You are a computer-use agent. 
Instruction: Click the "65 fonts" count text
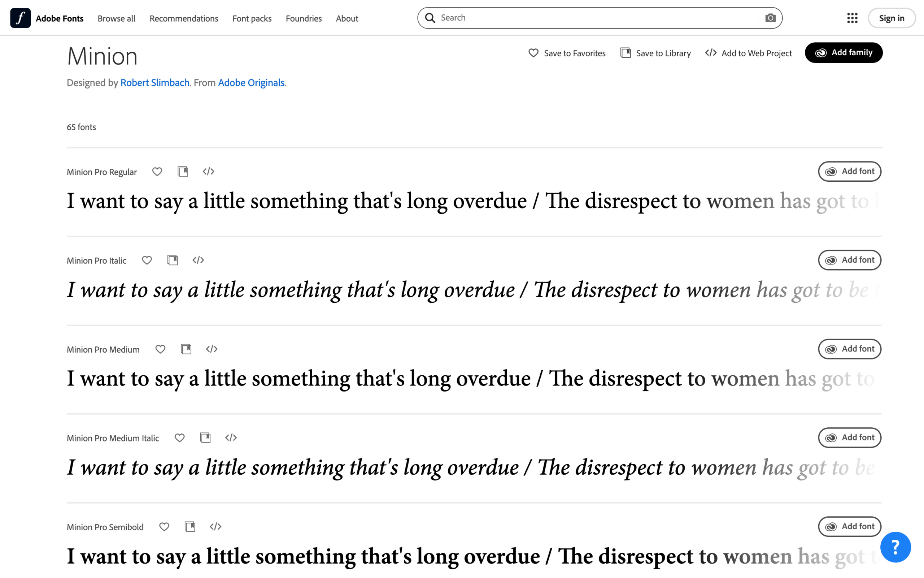pos(81,127)
